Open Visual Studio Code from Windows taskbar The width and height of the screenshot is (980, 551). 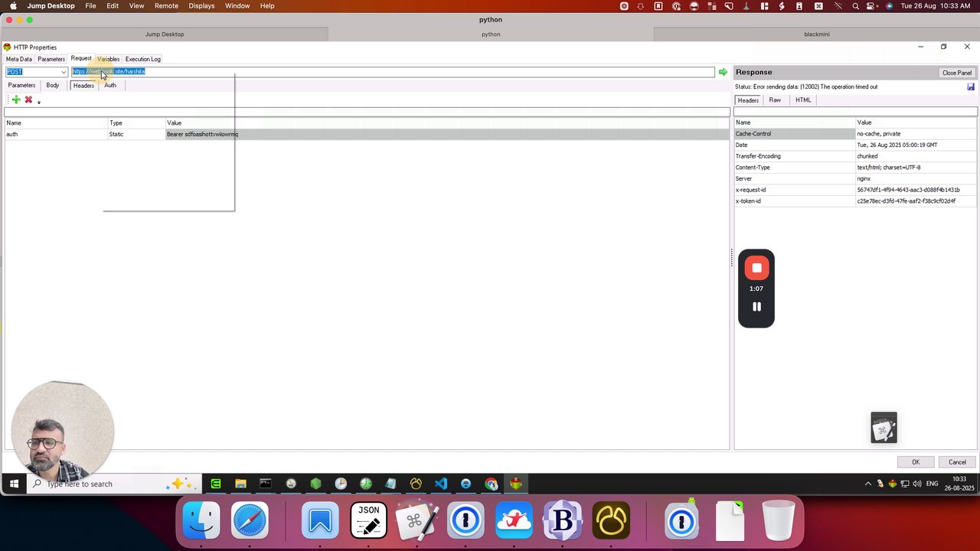[440, 484]
